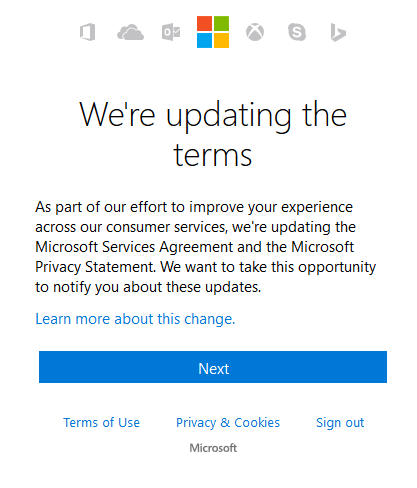417x488 pixels.
Task: Click the Microsoft Services Agreement text
Action: tap(134, 247)
